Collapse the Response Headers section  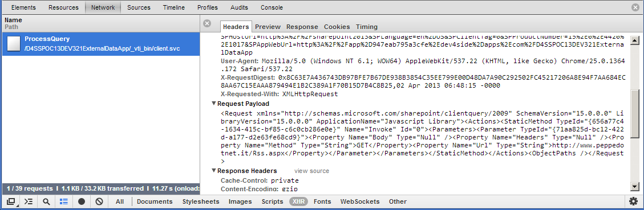point(213,171)
